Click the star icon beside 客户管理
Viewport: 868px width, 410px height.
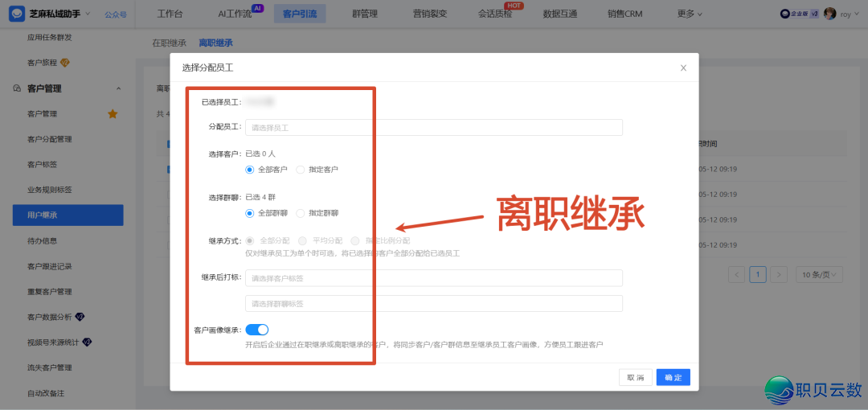click(113, 114)
